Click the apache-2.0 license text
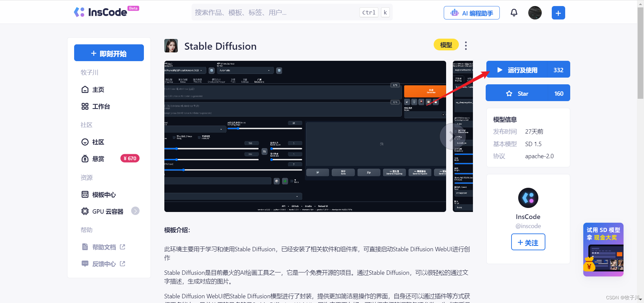This screenshot has height=303, width=644. coord(539,156)
